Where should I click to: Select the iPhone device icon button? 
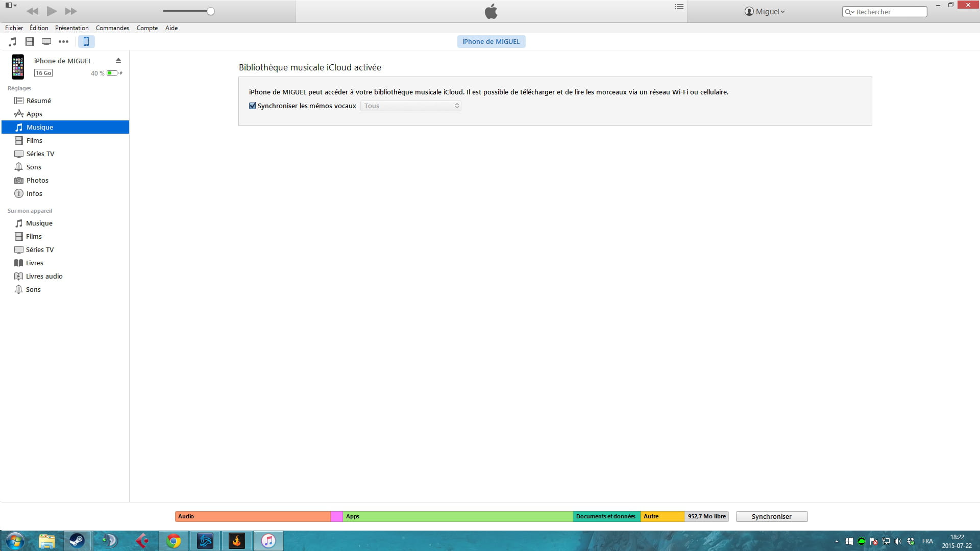86,42
